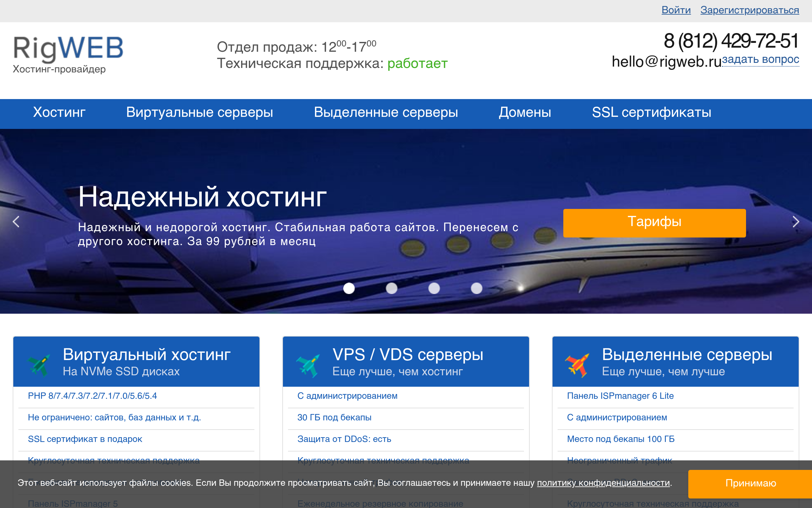This screenshot has width=812, height=508.
Task: Click the jet icon in VPS / VDS серверы card
Action: click(308, 365)
